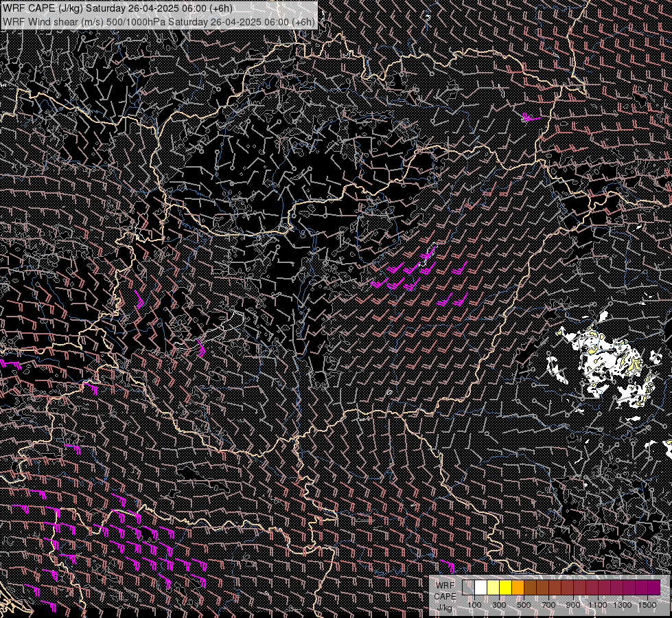Click the 100 legend value

[474, 605]
